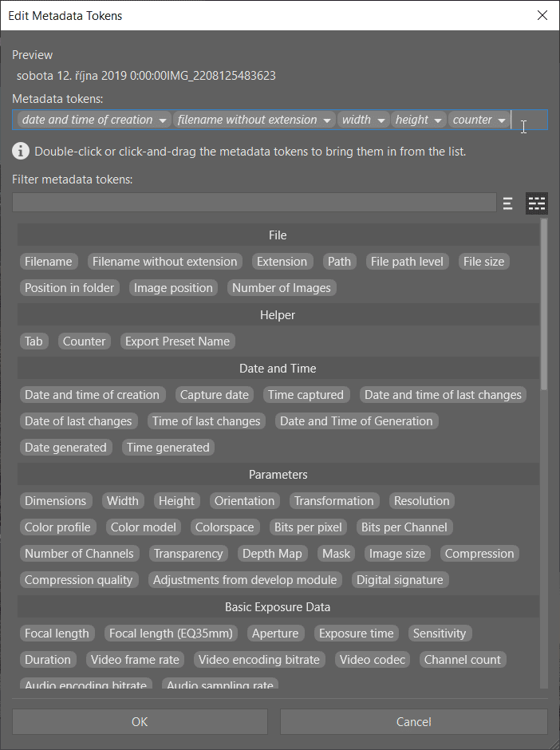The height and width of the screenshot is (750, 560).
Task: Insert the 'Filename' token
Action: coord(49,261)
